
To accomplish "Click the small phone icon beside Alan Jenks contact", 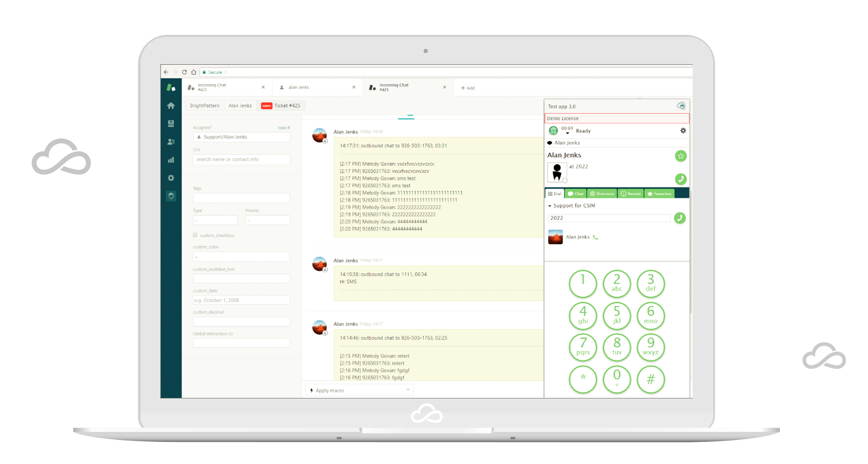I will point(596,237).
